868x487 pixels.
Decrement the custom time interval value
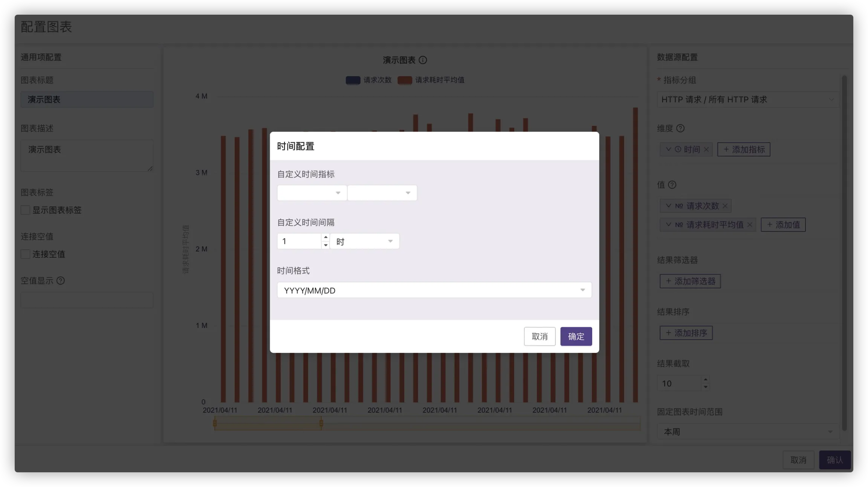(x=325, y=245)
